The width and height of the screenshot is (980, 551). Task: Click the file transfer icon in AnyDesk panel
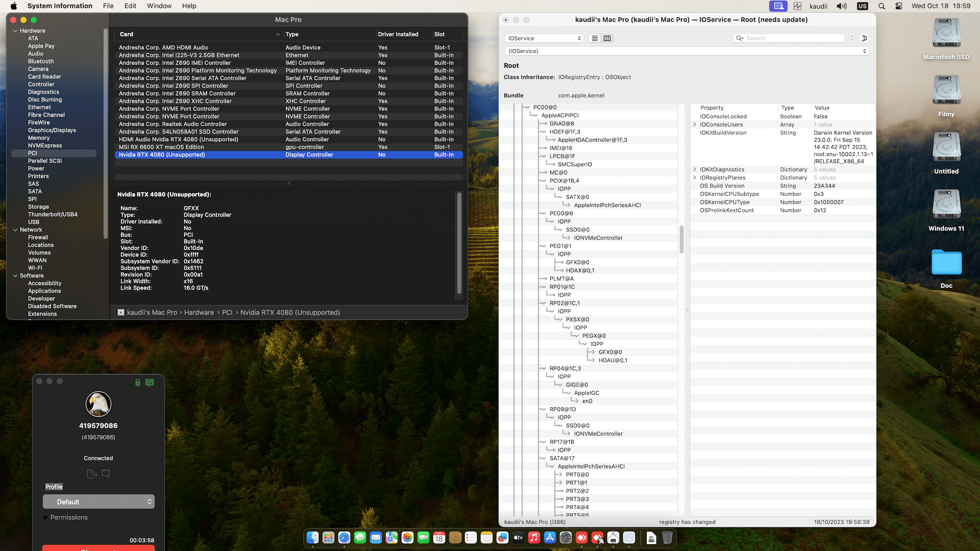(x=92, y=474)
